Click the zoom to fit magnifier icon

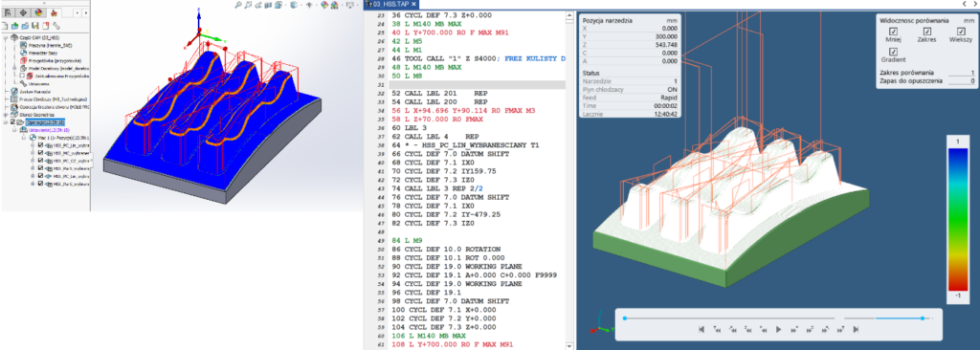(x=238, y=5)
